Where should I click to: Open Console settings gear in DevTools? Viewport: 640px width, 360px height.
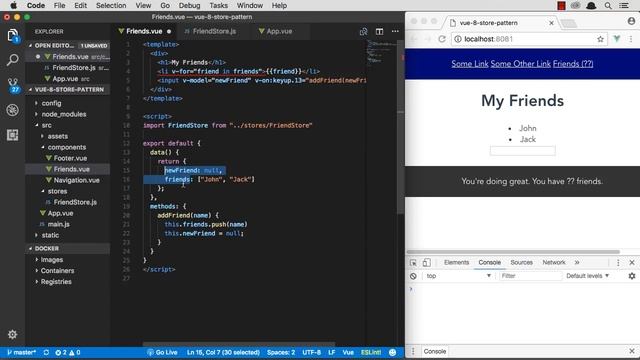point(631,276)
